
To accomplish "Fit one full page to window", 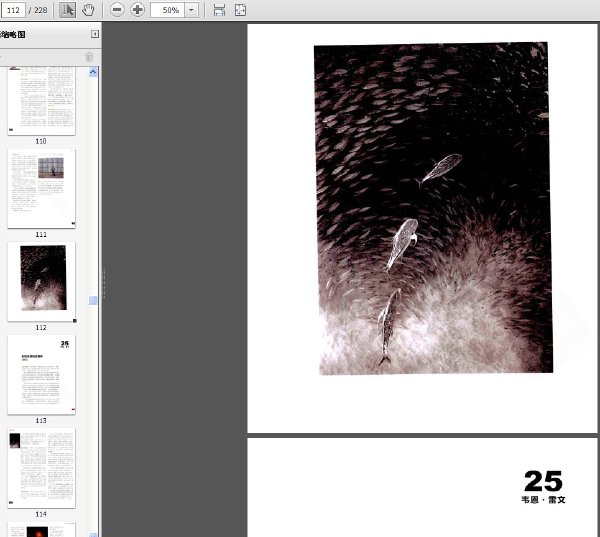I will point(240,10).
